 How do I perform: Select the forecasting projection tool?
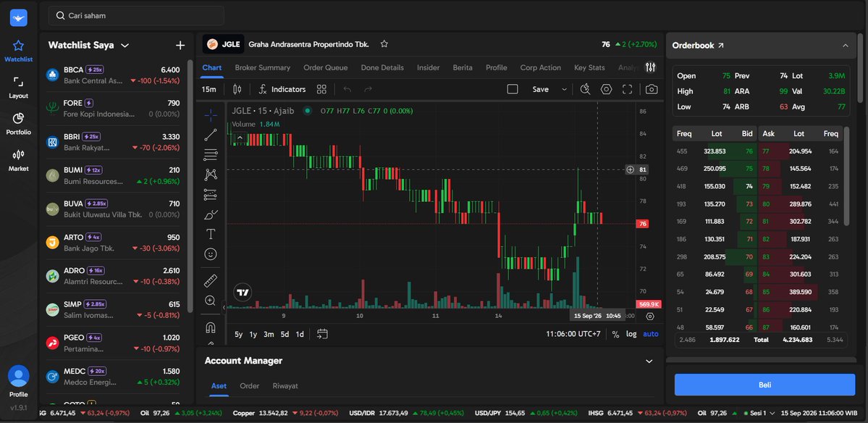(x=211, y=194)
